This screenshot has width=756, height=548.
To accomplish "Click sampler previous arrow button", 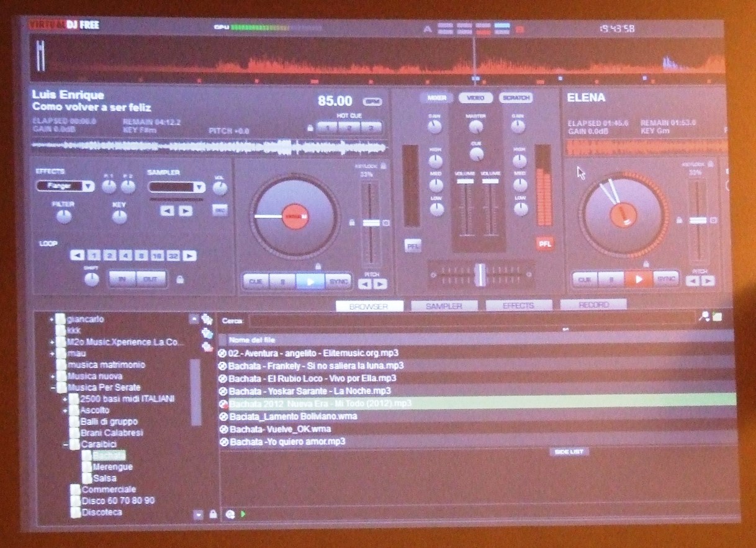I will (168, 210).
